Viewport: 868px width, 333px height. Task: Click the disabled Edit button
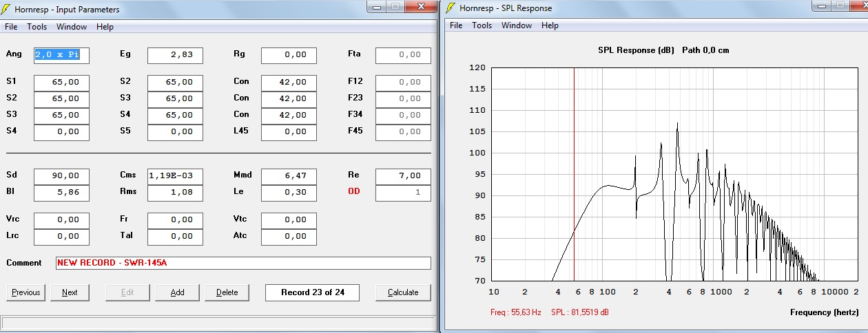point(127,292)
